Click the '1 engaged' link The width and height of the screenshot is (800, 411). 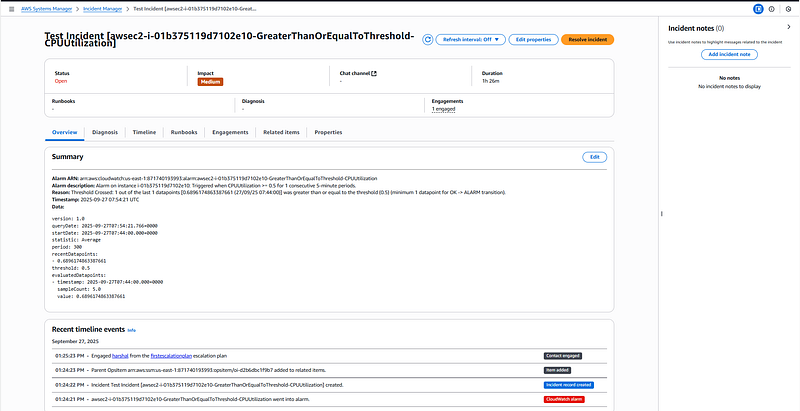coord(443,109)
